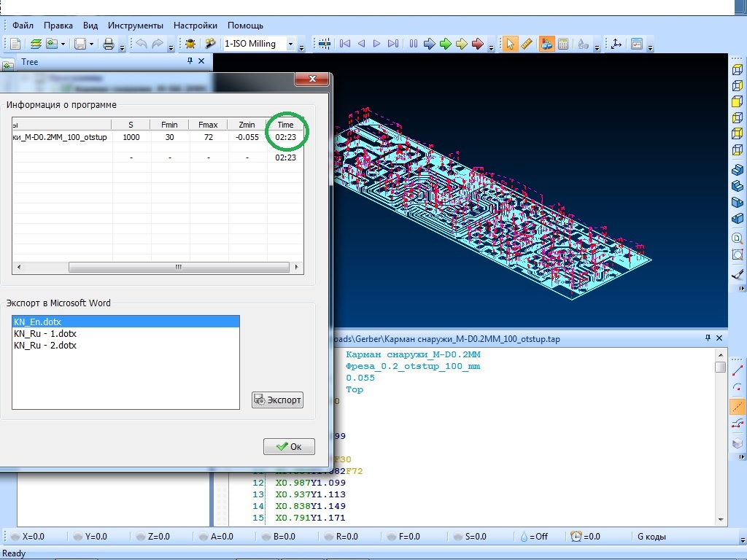Click the blue crosshair alignment icon
The height and width of the screenshot is (560, 747).
[325, 44]
